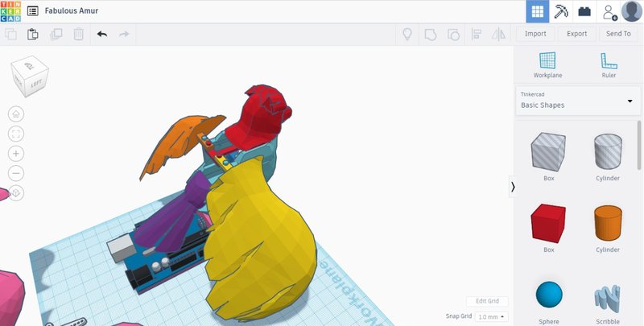
Task: Click the shapes panel scrollbar
Action: click(x=638, y=145)
